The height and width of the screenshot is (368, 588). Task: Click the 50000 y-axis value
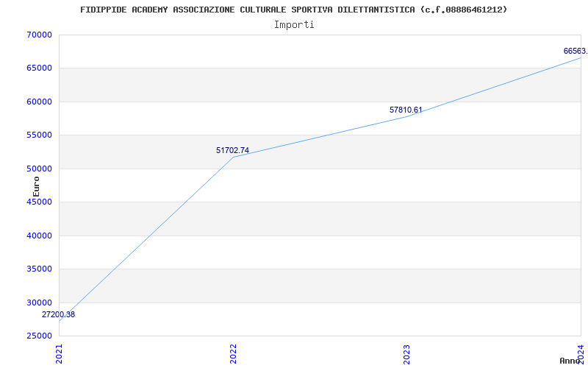tap(39, 169)
